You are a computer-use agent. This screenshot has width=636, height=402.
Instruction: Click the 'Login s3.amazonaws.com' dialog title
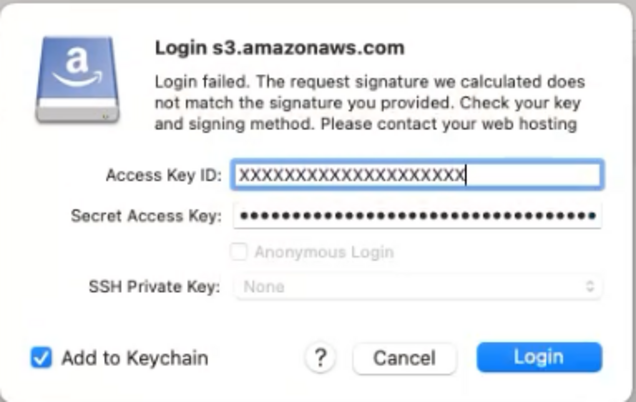(x=279, y=47)
